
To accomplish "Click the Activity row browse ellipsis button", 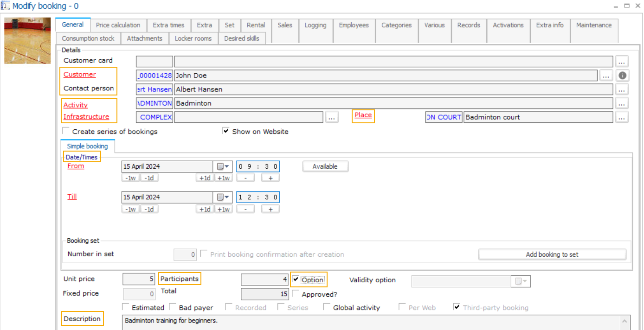I will (622, 103).
